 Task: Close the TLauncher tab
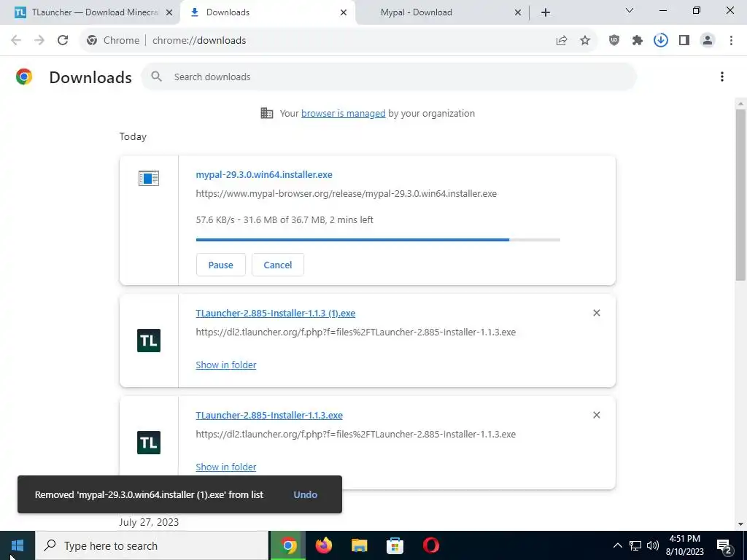[x=169, y=13]
